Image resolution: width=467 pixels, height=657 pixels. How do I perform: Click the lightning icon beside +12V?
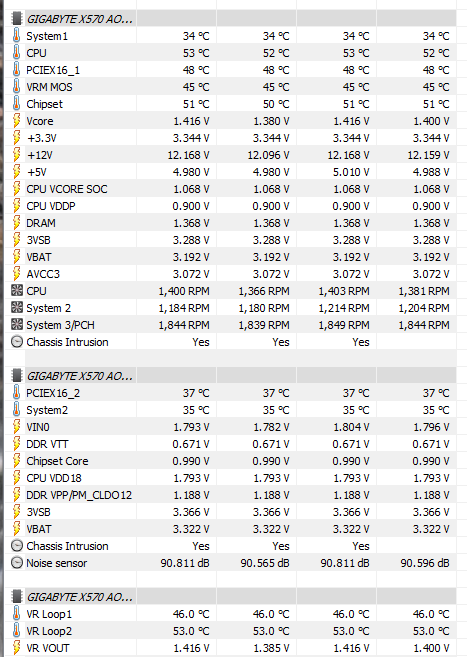(16, 155)
